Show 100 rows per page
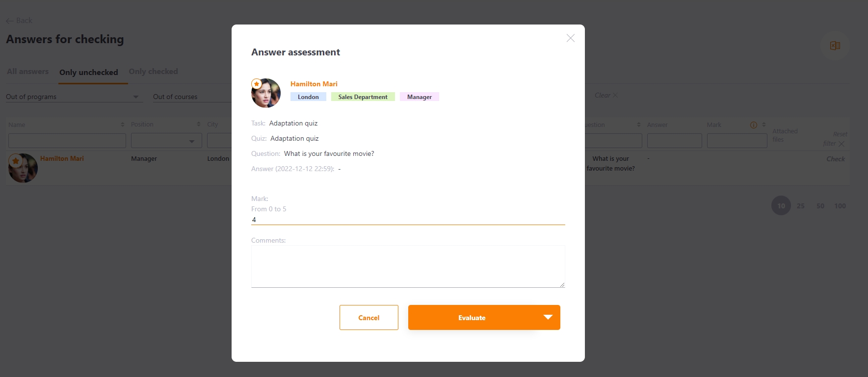The width and height of the screenshot is (868, 377). pyautogui.click(x=840, y=206)
